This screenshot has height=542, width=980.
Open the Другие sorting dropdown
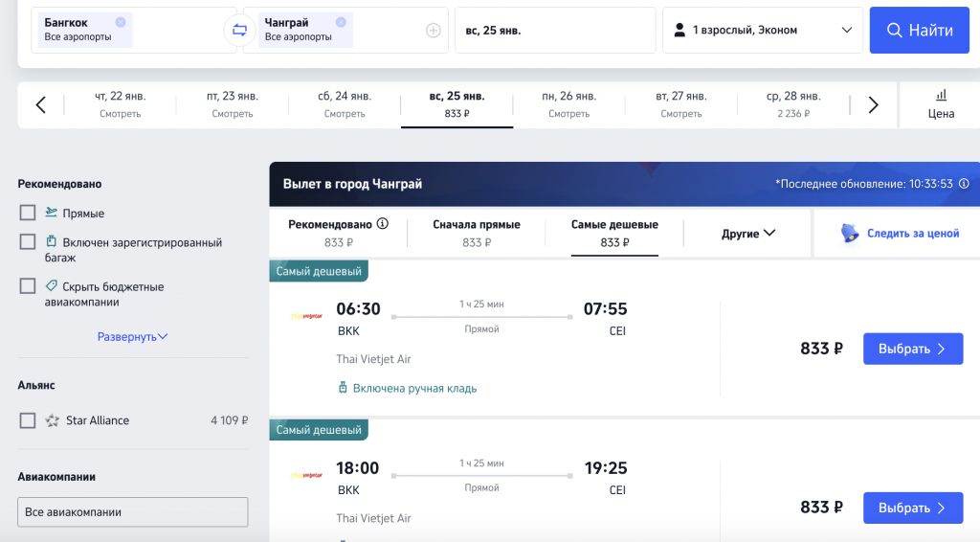point(748,234)
